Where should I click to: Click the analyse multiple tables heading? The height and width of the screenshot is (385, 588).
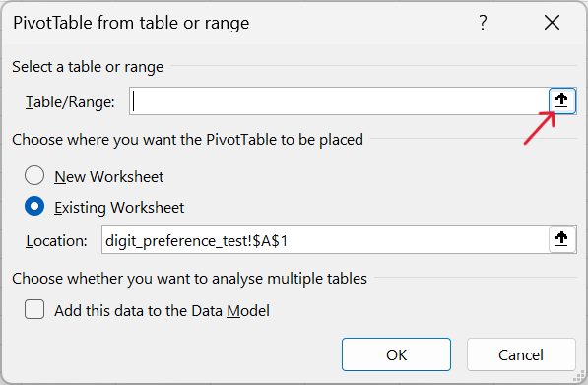pyautogui.click(x=190, y=279)
